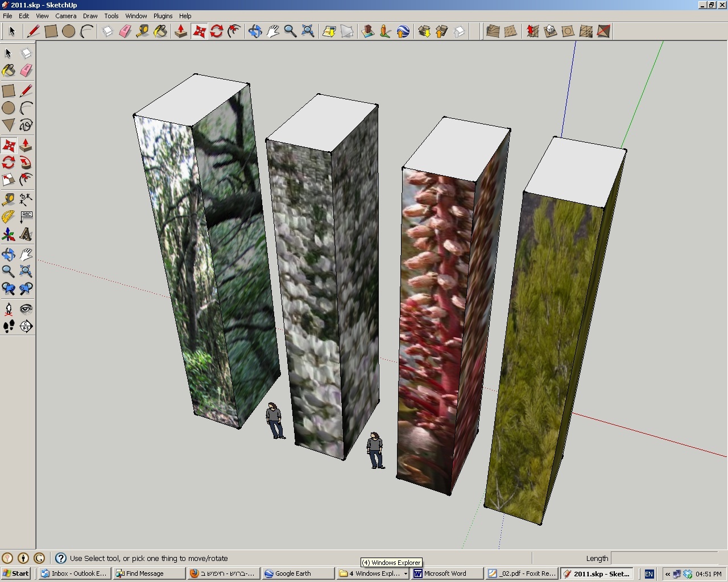Choose the Zoom Extents tool in top toolbar
Image resolution: width=728 pixels, height=582 pixels.
[x=308, y=31]
